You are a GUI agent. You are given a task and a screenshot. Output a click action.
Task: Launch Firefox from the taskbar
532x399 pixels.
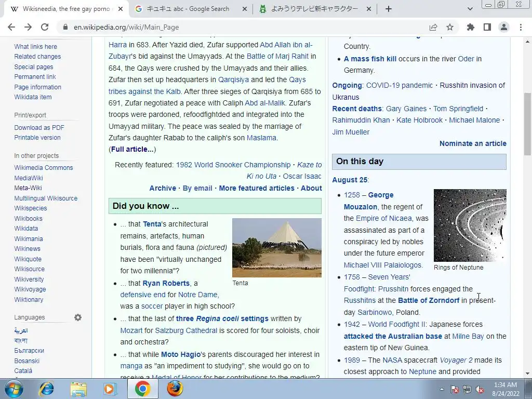click(175, 389)
